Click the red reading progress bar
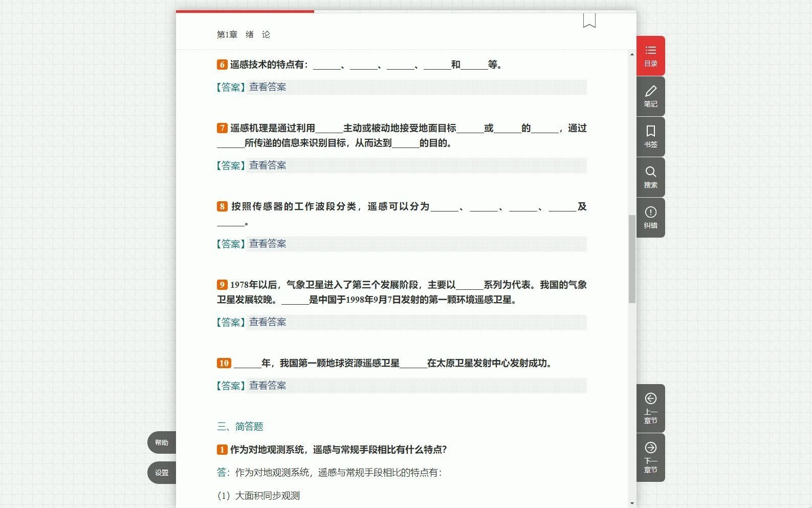The width and height of the screenshot is (812, 508). coord(245,11)
